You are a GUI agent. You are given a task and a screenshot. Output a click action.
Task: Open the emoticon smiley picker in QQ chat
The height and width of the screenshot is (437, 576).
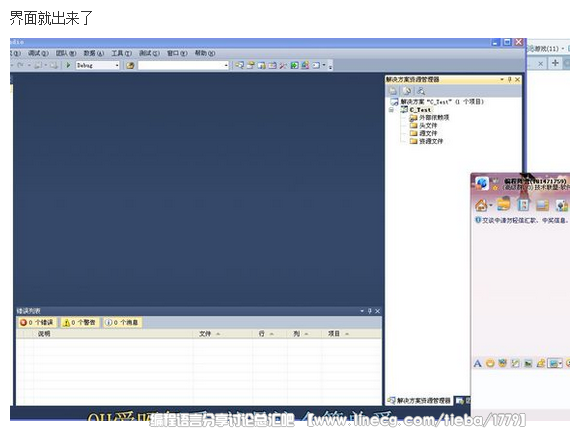click(490, 364)
